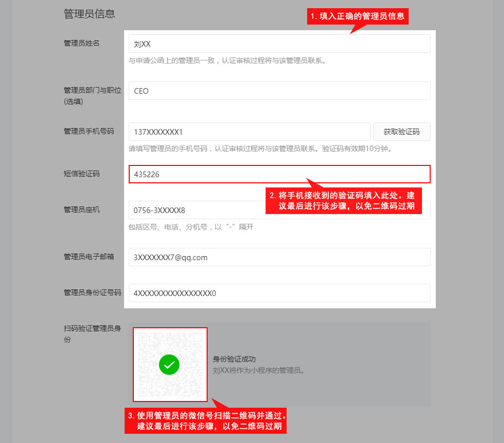Click the 获取验证码 button

(x=402, y=132)
